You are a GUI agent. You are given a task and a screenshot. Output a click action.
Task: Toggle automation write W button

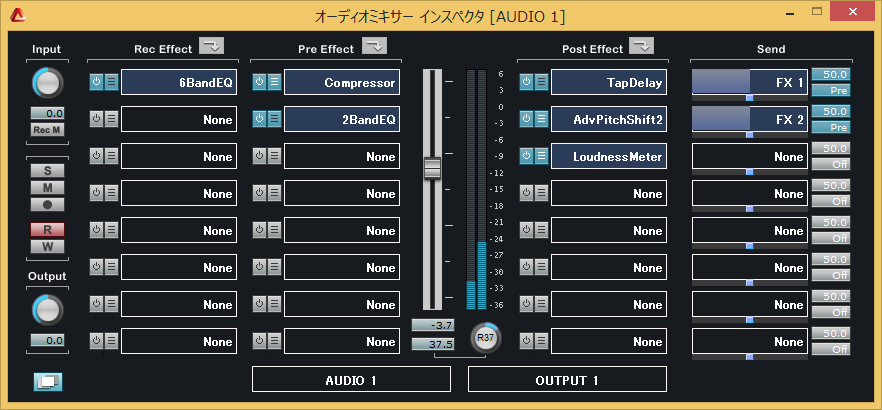point(47,246)
